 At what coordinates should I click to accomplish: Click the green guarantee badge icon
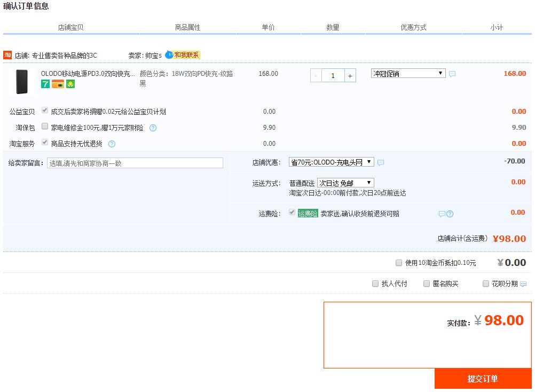(70, 84)
